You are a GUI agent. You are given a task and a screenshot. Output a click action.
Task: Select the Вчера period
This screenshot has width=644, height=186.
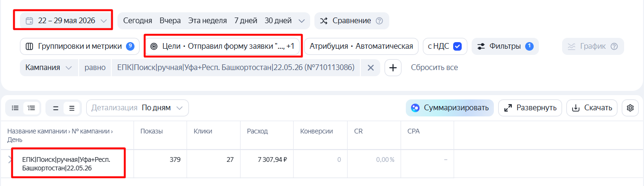pyautogui.click(x=170, y=20)
